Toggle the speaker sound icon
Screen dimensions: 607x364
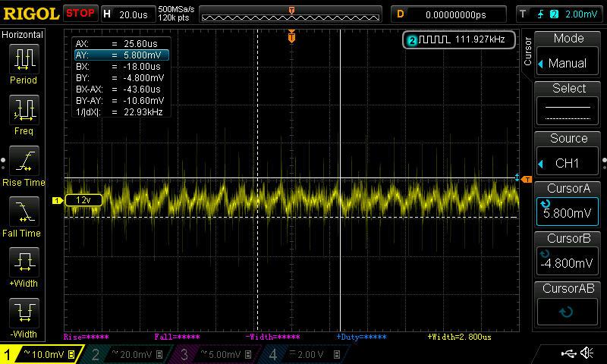click(587, 353)
